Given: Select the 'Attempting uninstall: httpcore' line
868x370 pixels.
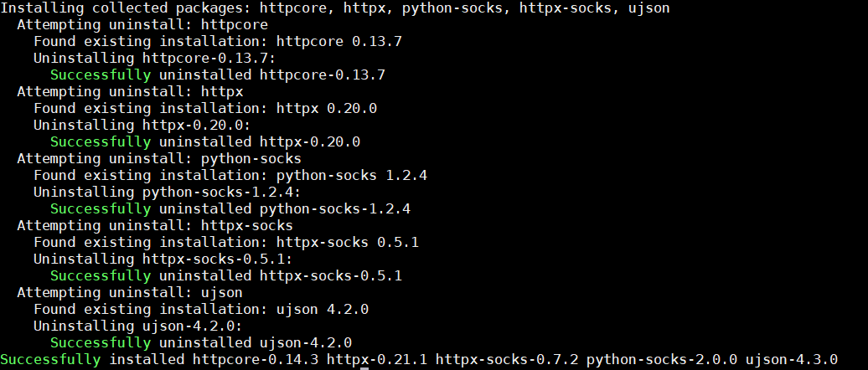Looking at the screenshot, I should (x=142, y=25).
